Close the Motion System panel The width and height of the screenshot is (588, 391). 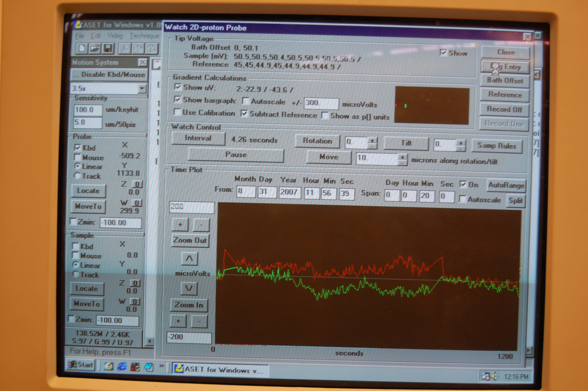point(143,62)
